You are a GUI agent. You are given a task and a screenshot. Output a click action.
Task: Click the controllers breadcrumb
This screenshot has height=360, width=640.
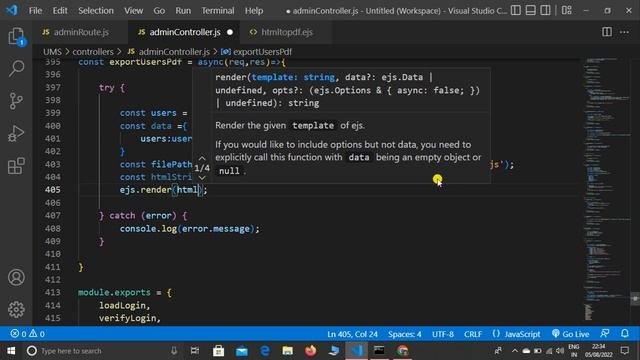pos(93,52)
